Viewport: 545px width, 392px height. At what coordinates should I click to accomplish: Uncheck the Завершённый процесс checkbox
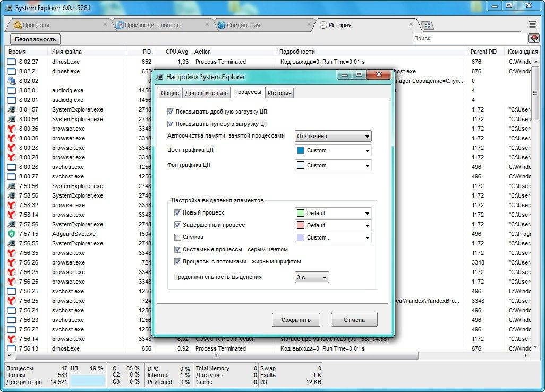click(177, 225)
